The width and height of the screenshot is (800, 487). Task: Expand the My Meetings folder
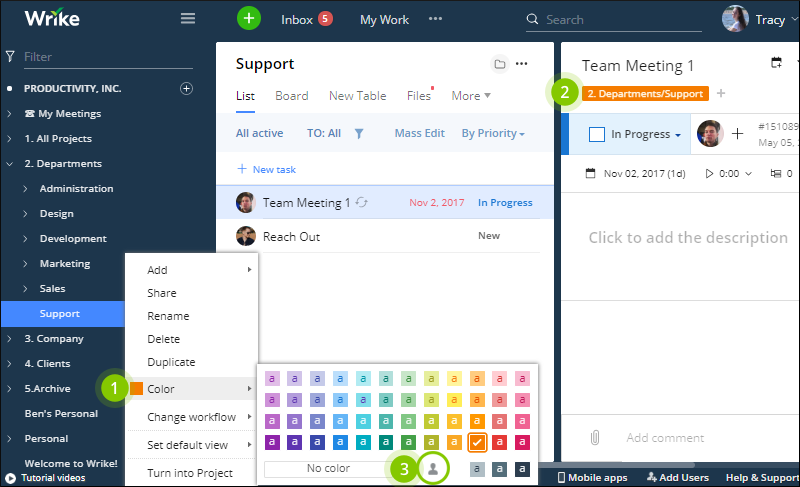coord(9,114)
